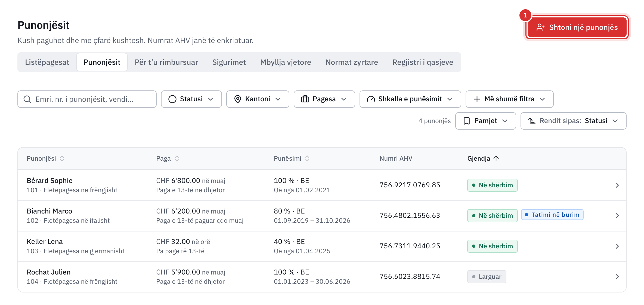The width and height of the screenshot is (644, 305).
Task: Click Tatimi në burim badge
Action: (x=552, y=215)
